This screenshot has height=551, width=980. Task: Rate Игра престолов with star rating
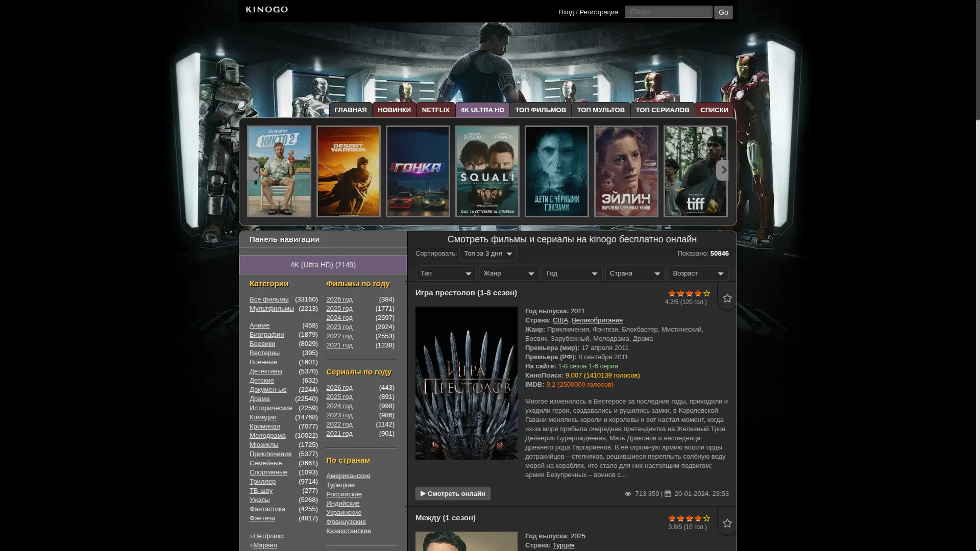point(689,293)
